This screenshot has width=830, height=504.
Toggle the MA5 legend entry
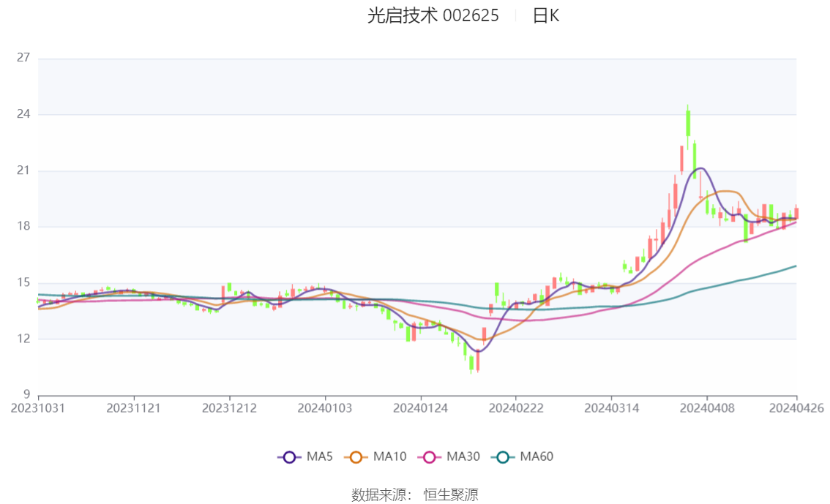coord(305,456)
